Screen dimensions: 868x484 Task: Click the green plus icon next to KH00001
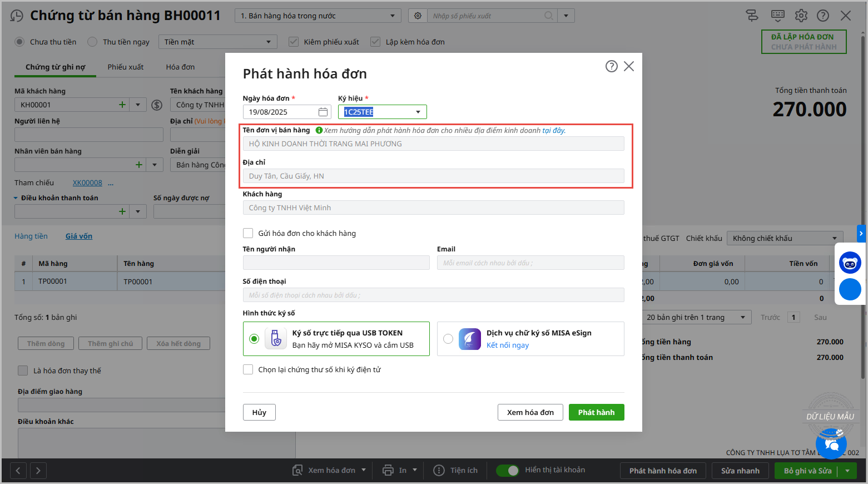coord(122,105)
